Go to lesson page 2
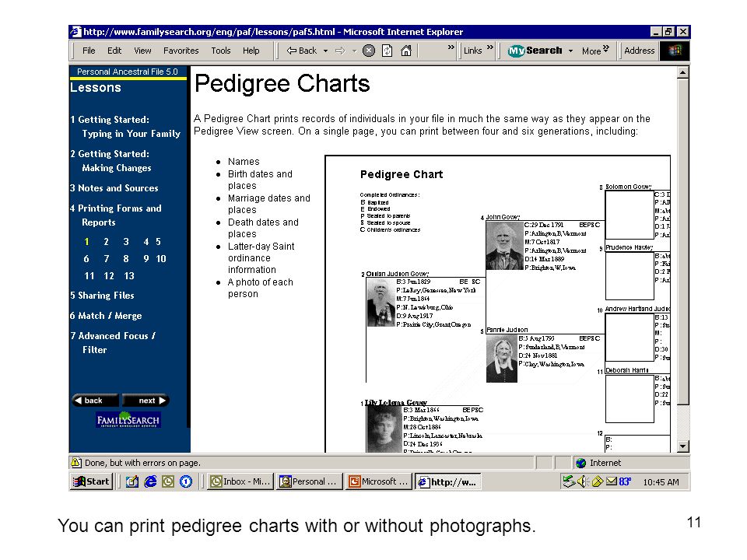This screenshot has height=560, width=747. tap(107, 242)
